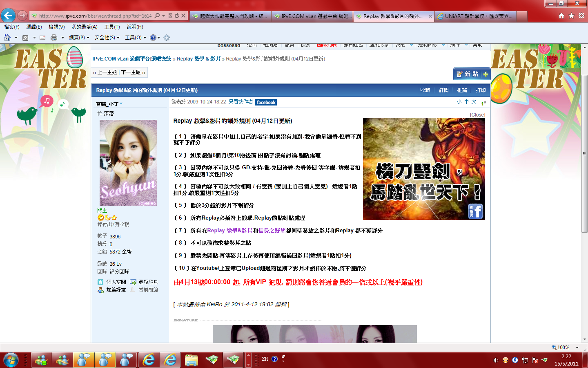Switch to the UNiART 設計學校 tab
The image size is (588, 368).
click(475, 16)
